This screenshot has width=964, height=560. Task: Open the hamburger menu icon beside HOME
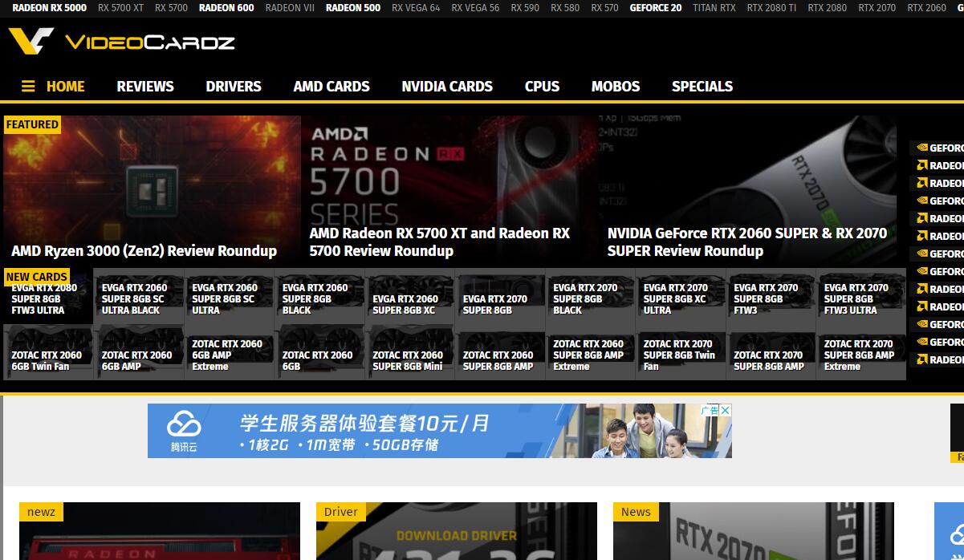tap(28, 87)
